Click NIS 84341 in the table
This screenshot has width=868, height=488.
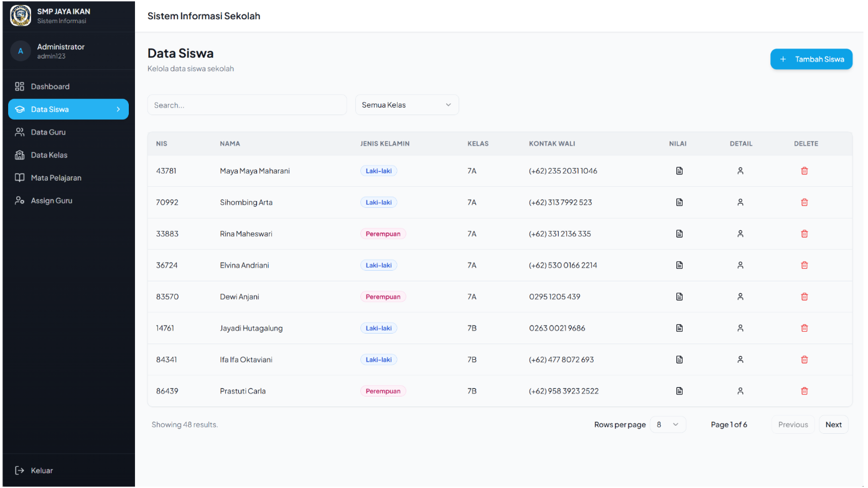pos(167,360)
